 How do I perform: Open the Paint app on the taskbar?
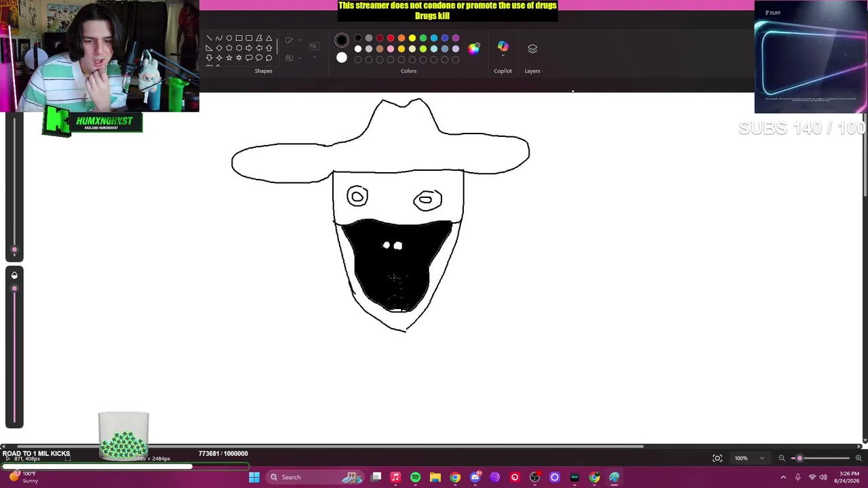click(x=614, y=477)
